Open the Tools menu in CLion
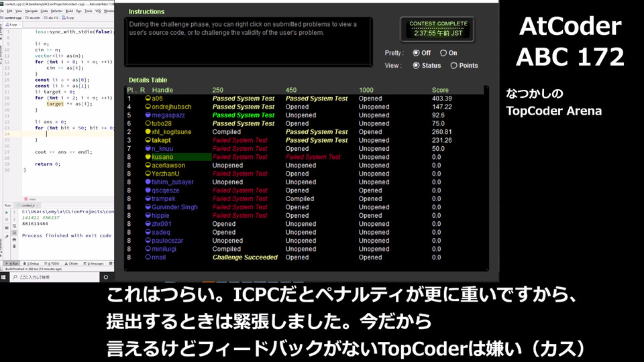Image resolution: width=644 pixels, height=362 pixels. click(x=89, y=11)
